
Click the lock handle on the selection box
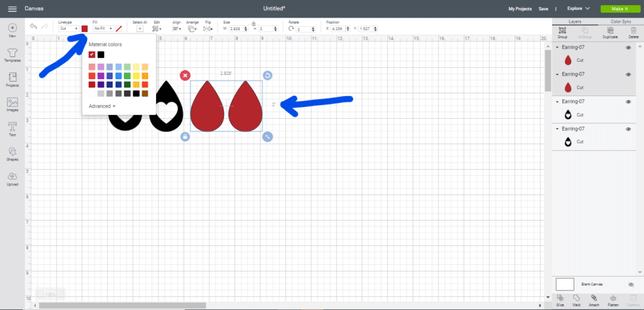[x=186, y=136]
